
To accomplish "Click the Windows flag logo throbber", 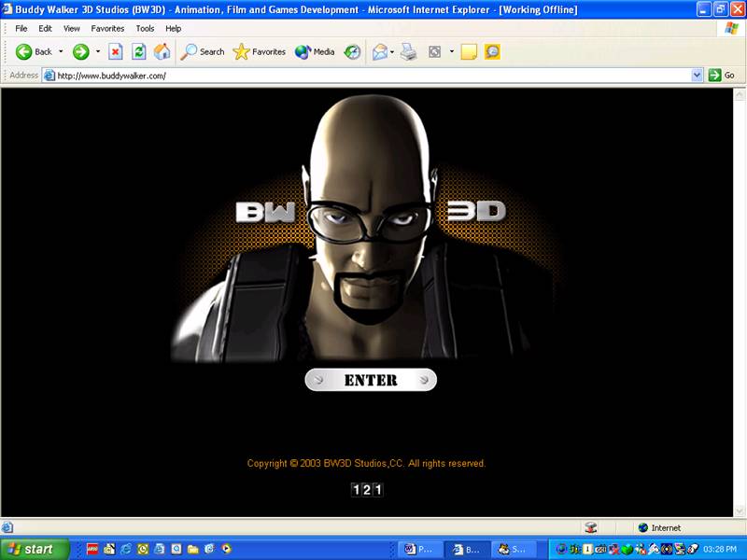I will [731, 29].
